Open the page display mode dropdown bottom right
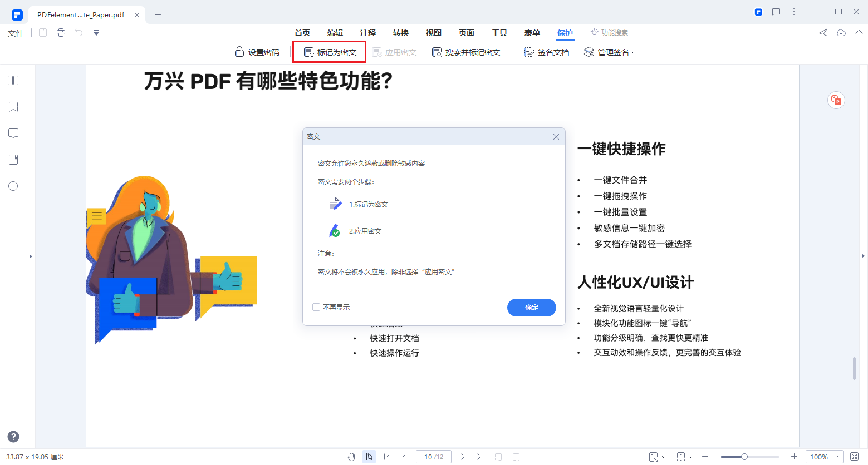 click(684, 457)
